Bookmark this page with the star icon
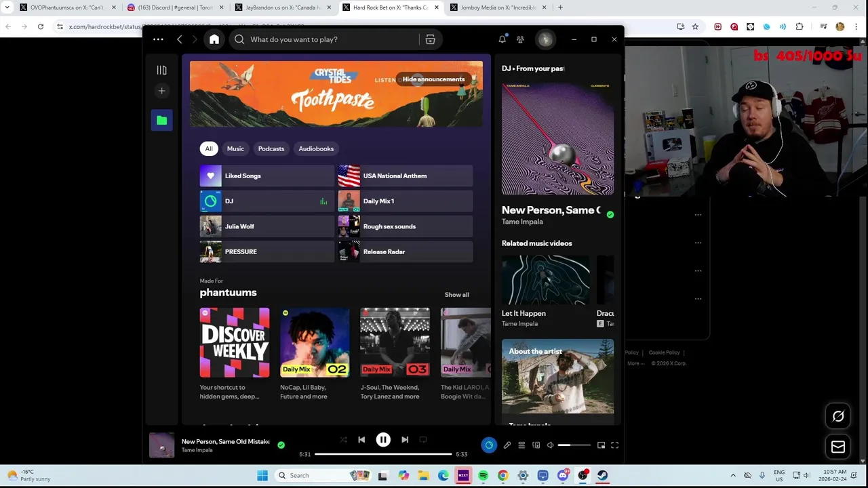The width and height of the screenshot is (868, 488). (x=695, y=26)
